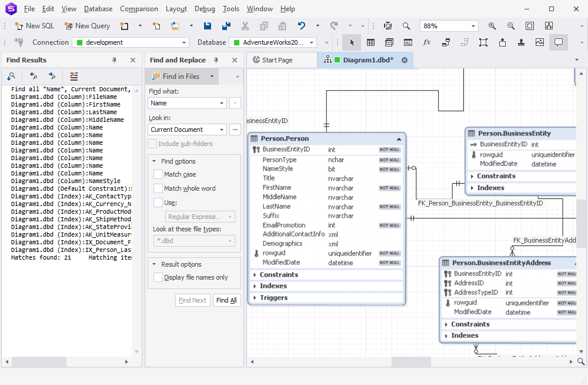
Task: Go to previous result in Find Results
Action: (x=34, y=77)
